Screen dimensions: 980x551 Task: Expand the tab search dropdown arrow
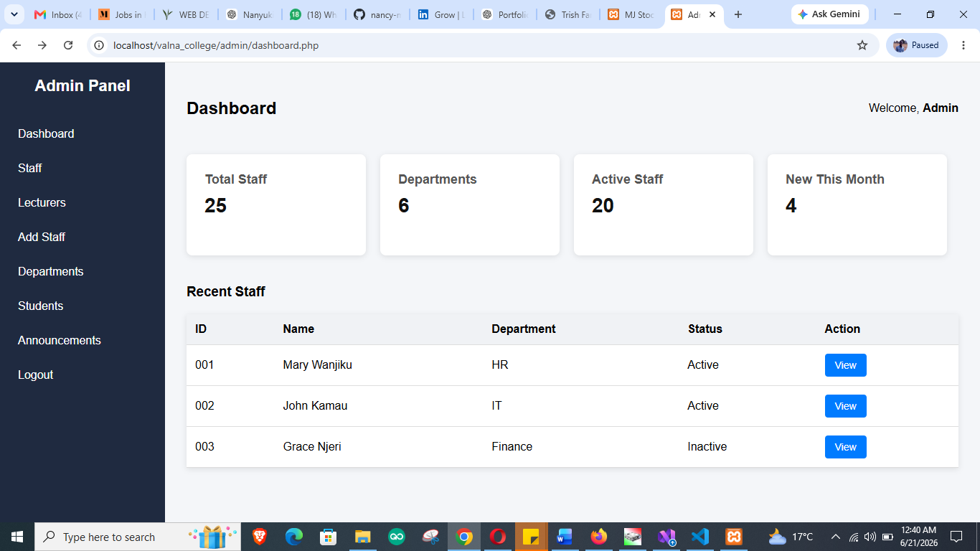click(x=14, y=14)
